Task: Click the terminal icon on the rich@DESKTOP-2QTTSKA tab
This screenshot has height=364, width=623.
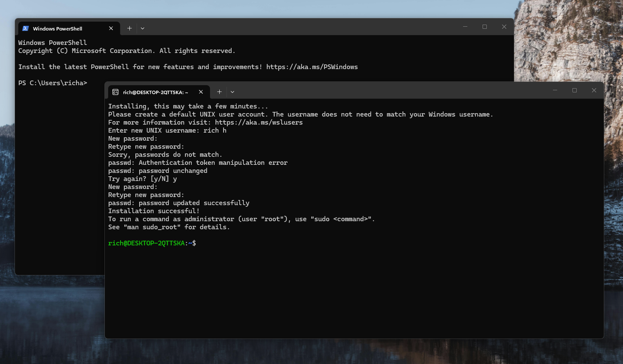Action: click(116, 92)
